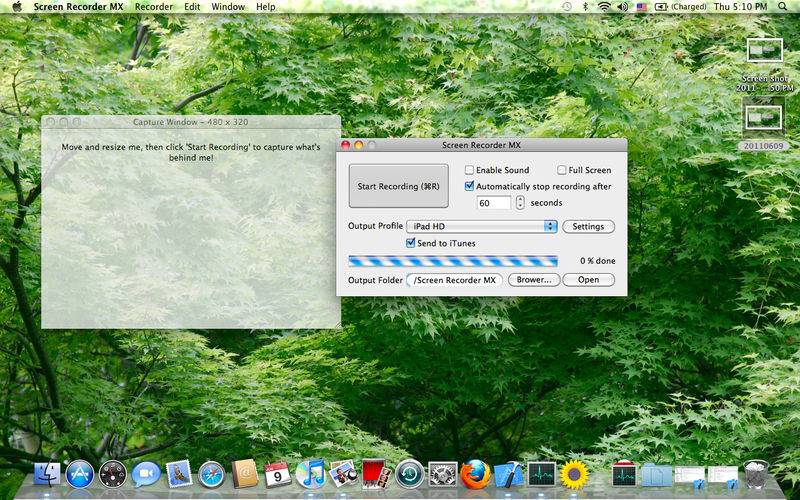Screen dimensions: 800x500
Task: Click the Wi-Fi status icon
Action: coord(604,7)
